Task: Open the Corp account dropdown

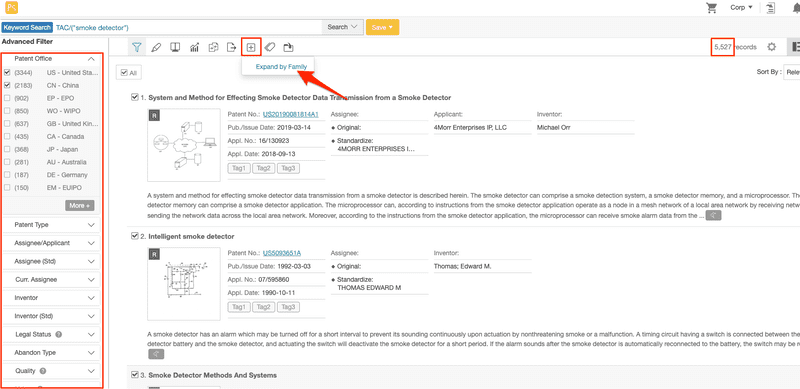Action: 741,8
